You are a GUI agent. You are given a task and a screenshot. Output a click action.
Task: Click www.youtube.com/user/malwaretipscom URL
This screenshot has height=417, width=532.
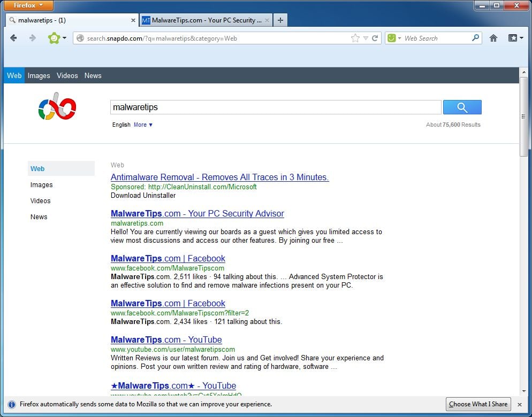pyautogui.click(x=173, y=350)
